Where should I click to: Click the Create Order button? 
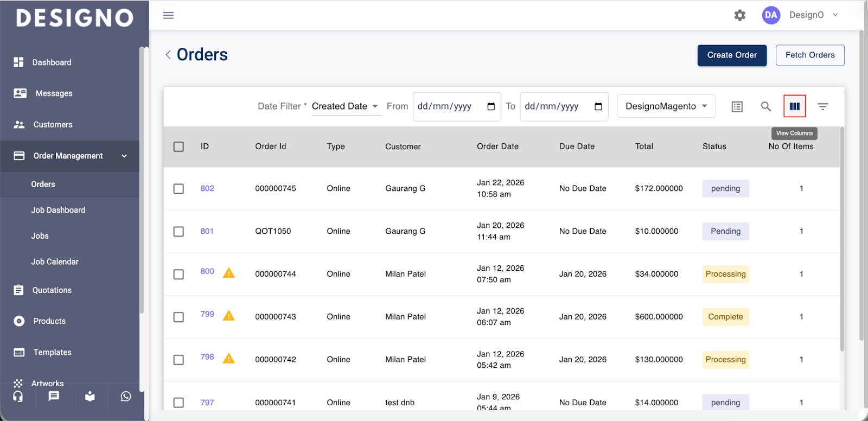coord(731,55)
